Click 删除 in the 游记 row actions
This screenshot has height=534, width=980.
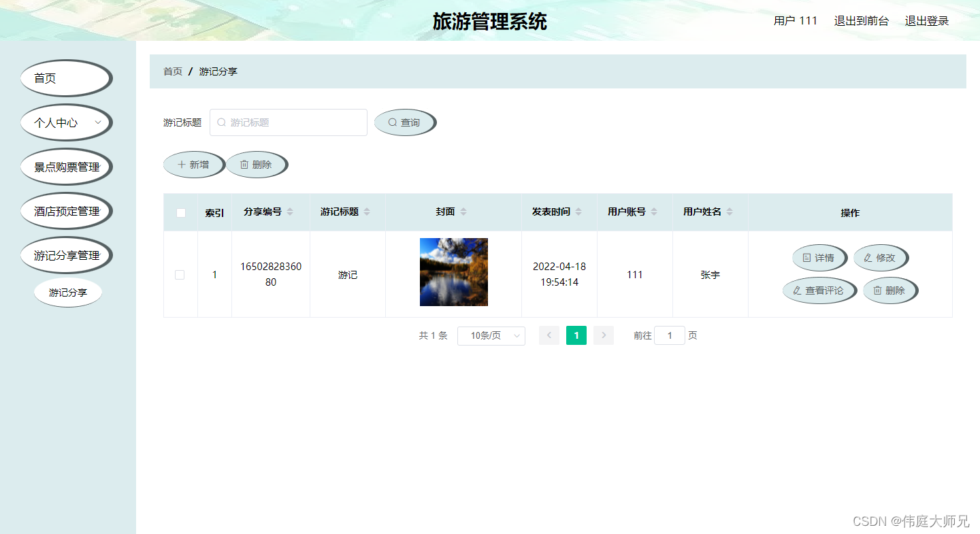[890, 290]
